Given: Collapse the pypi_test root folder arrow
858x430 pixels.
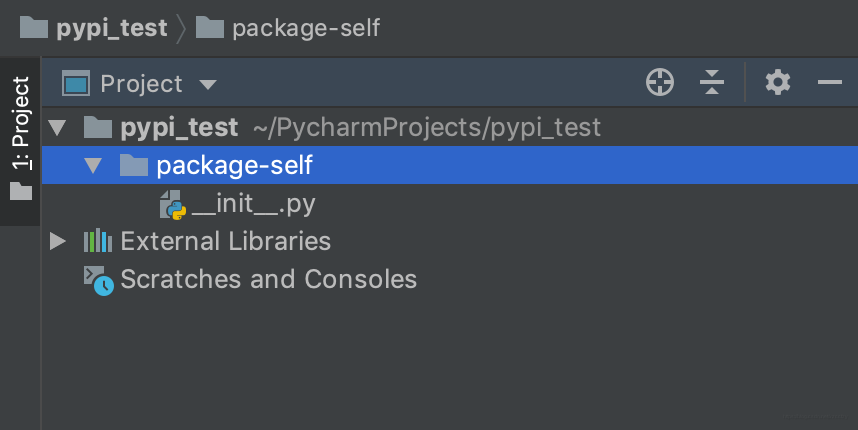Looking at the screenshot, I should coord(57,127).
